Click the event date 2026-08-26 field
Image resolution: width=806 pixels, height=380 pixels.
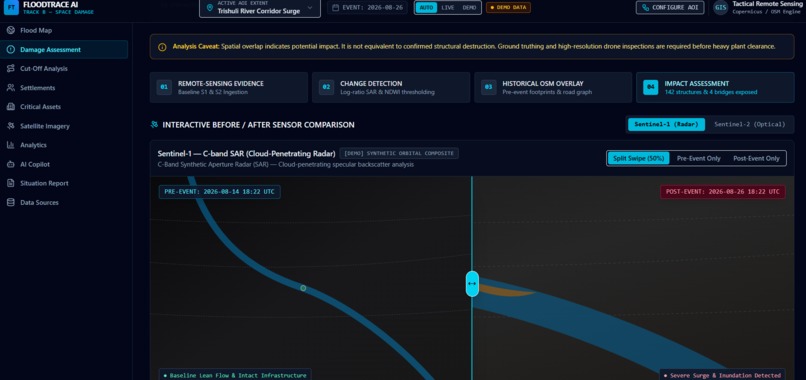click(x=368, y=8)
